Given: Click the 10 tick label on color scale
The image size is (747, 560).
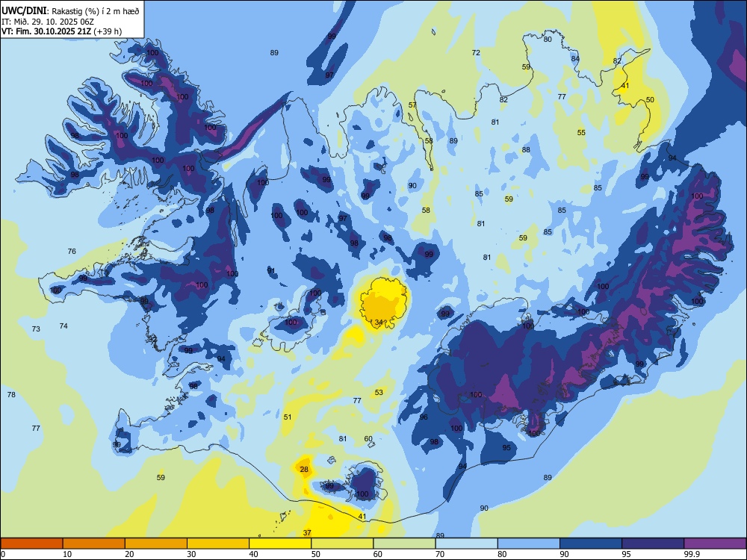Looking at the screenshot, I should pyautogui.click(x=67, y=554).
